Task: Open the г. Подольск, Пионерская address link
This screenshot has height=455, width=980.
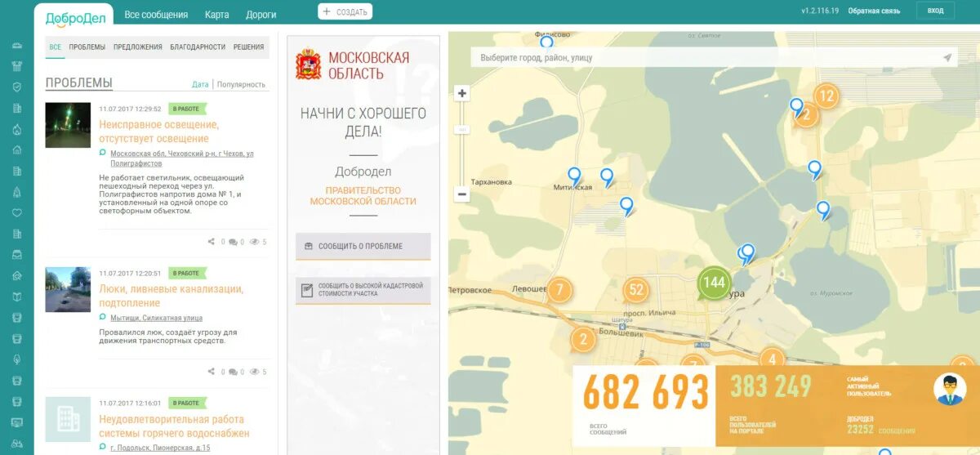Action: (160, 448)
